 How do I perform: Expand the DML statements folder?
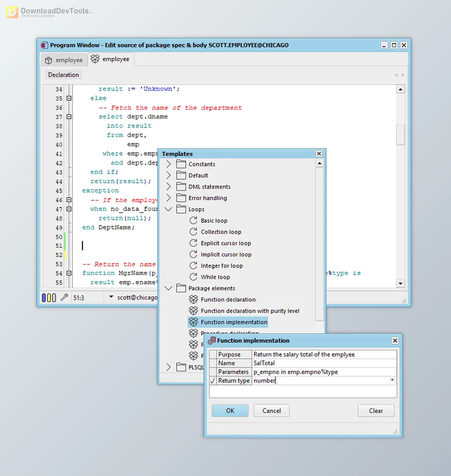(x=168, y=187)
